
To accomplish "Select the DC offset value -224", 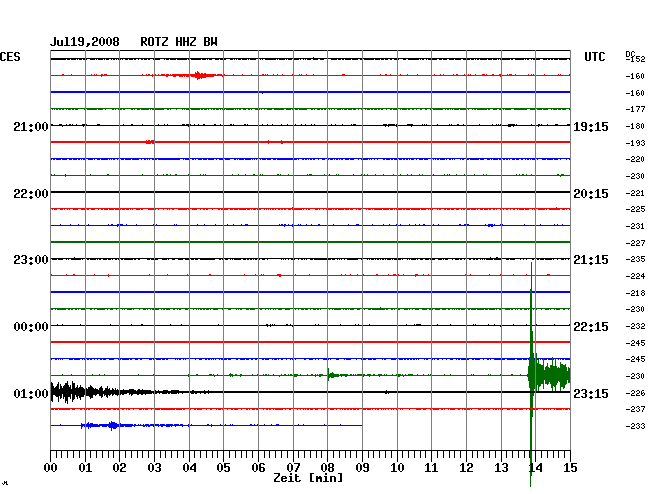I will coord(635,276).
